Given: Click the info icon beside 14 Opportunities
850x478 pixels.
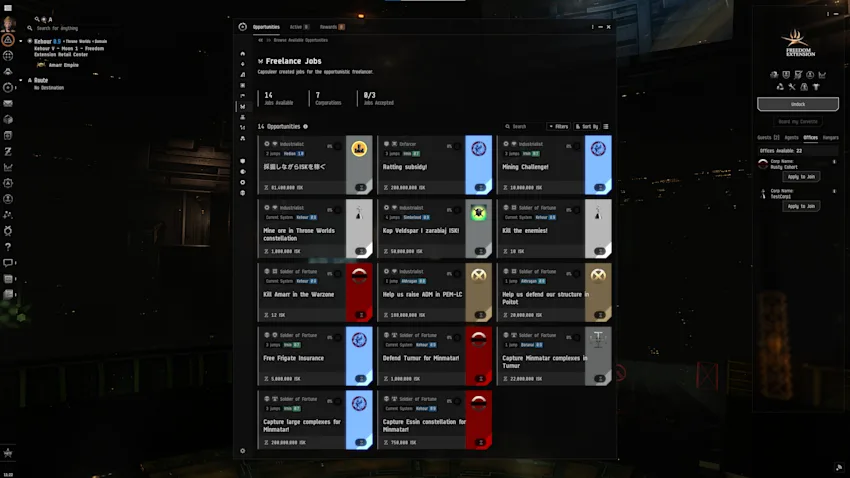Looking at the screenshot, I should [x=305, y=126].
